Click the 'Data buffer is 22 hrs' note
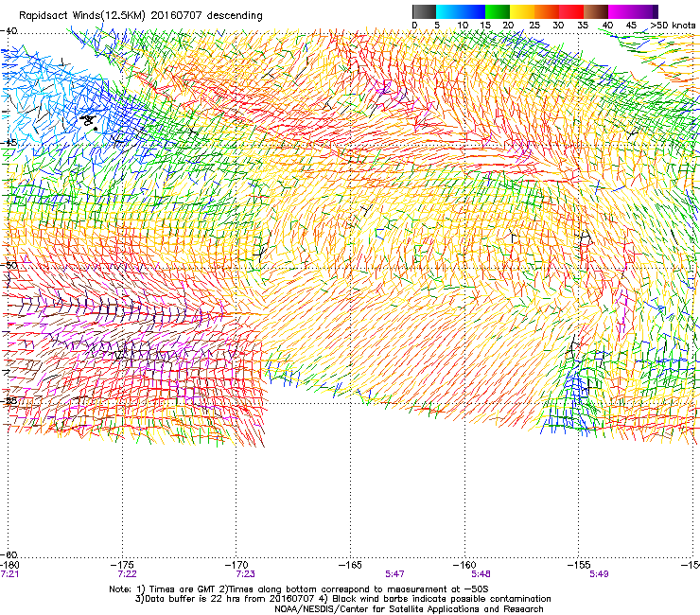 click(x=342, y=599)
